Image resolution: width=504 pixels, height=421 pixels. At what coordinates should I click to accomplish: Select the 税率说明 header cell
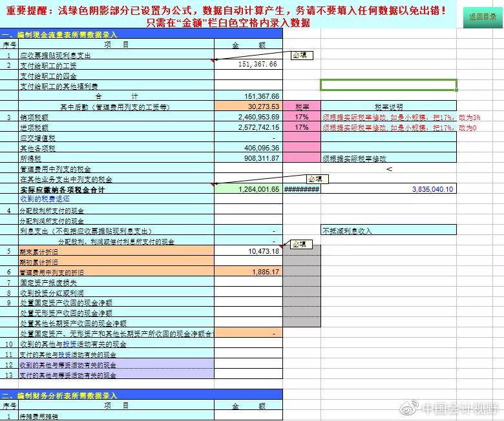coord(388,106)
